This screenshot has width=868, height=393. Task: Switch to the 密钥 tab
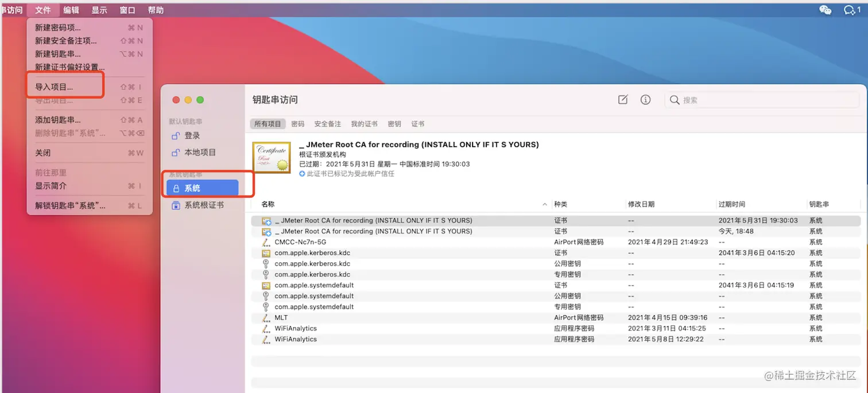coord(394,124)
